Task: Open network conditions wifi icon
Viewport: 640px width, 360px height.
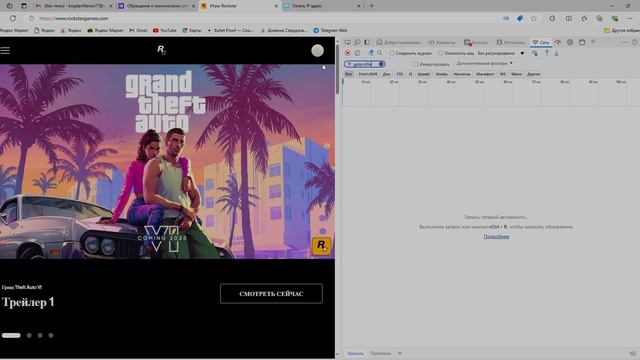Action: click(x=535, y=53)
